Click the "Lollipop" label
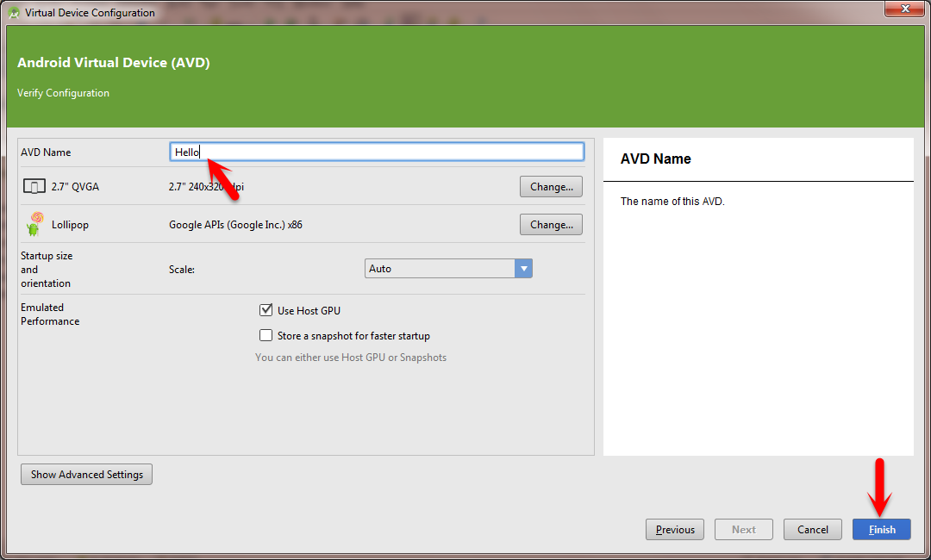Viewport: 931px width, 560px height. [70, 225]
